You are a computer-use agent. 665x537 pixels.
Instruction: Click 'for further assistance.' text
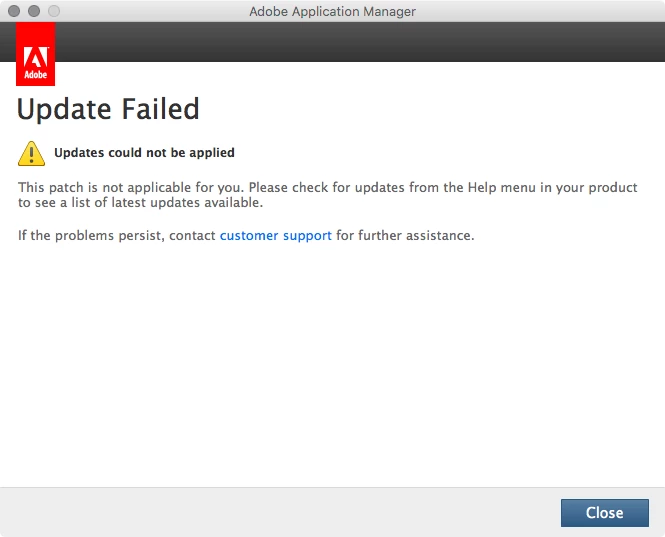click(405, 235)
